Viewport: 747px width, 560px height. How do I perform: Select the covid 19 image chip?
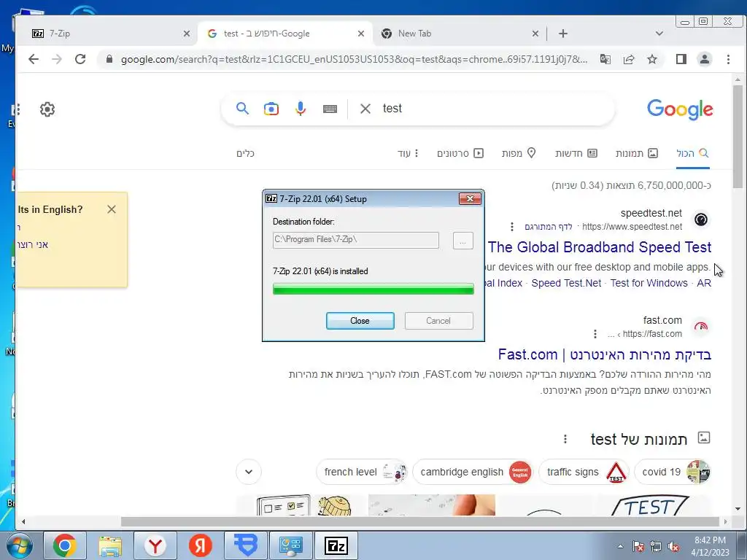coord(673,472)
